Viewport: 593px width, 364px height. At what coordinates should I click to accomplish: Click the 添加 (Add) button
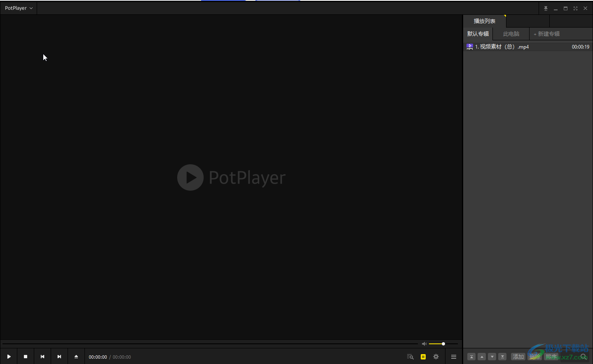pyautogui.click(x=518, y=357)
